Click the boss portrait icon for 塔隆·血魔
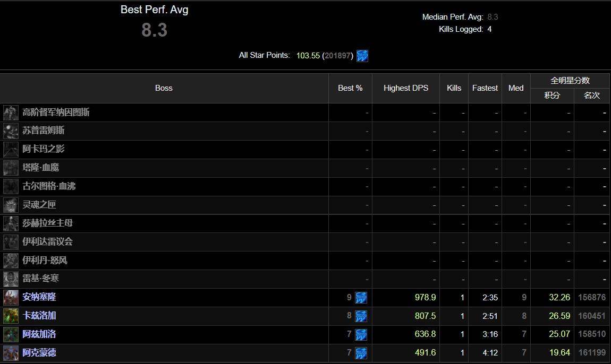Viewport: 611px width, 364px height. [x=11, y=168]
